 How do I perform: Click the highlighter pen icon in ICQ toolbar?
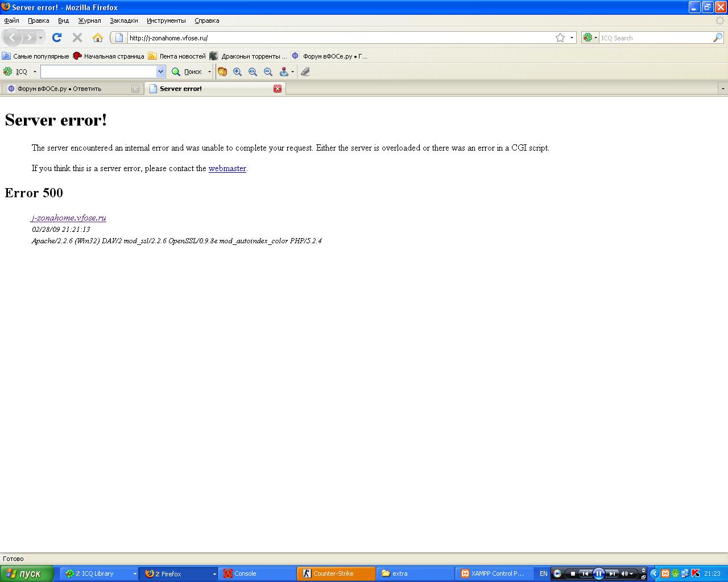point(305,72)
